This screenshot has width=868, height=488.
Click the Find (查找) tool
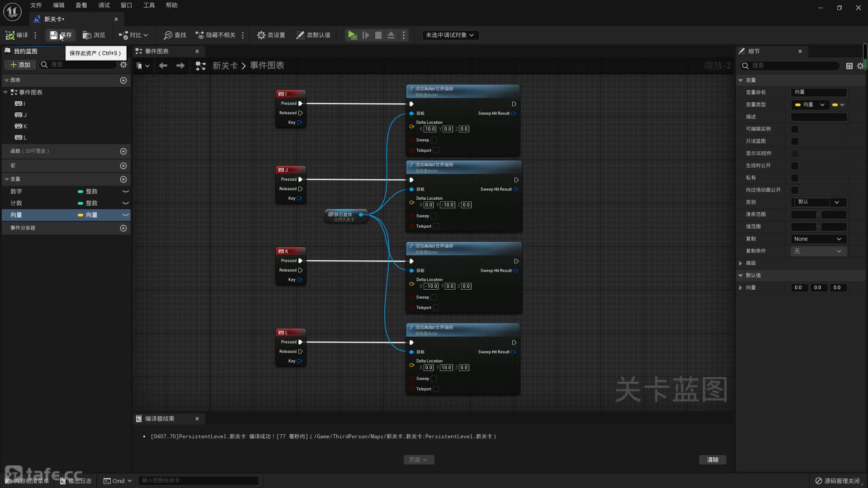(175, 35)
